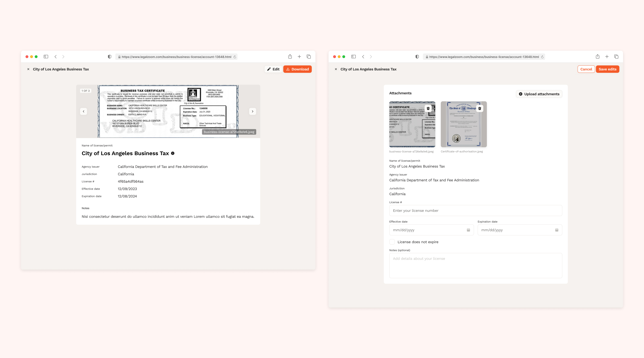Focus the License # input field
This screenshot has width=644, height=358.
475,211
